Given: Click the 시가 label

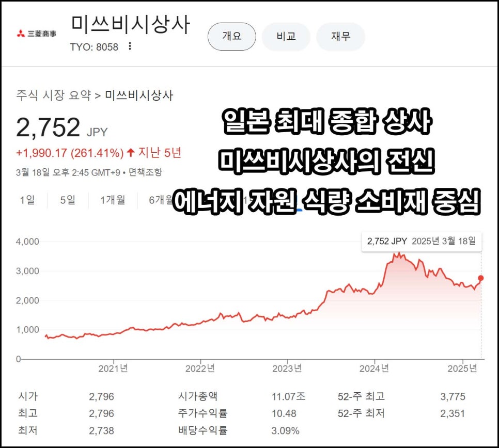Looking at the screenshot, I should coord(28,396).
